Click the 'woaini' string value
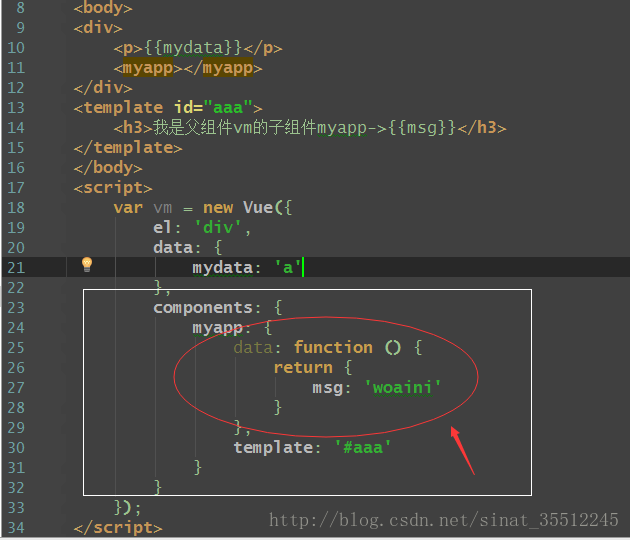The image size is (630, 540). pos(403,388)
